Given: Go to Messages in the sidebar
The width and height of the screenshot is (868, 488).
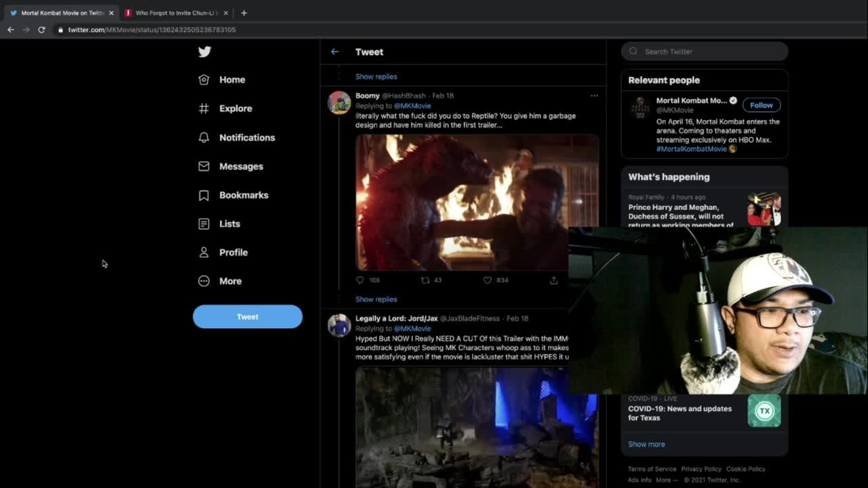Looking at the screenshot, I should pyautogui.click(x=241, y=166).
